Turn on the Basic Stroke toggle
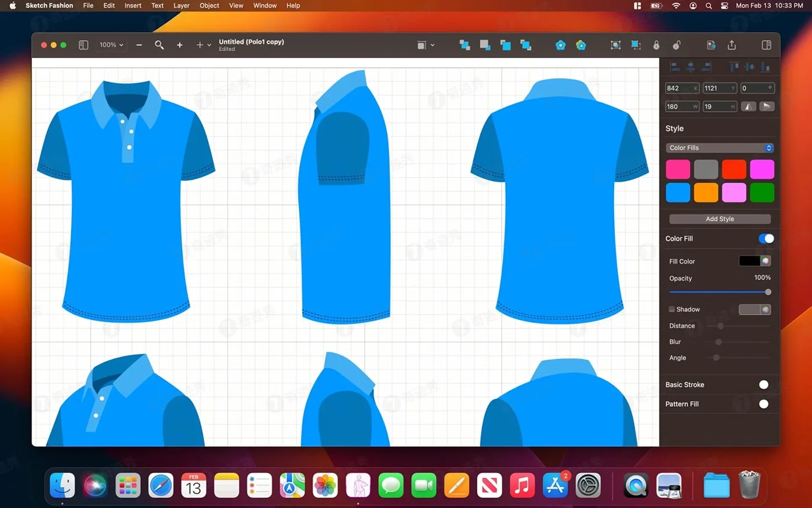This screenshot has width=812, height=508. (764, 384)
